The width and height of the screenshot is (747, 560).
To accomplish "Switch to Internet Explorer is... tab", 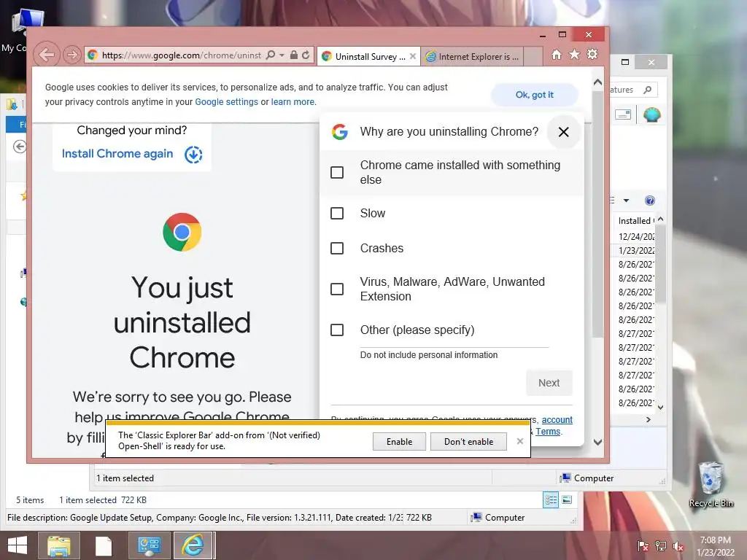I will coord(473,56).
